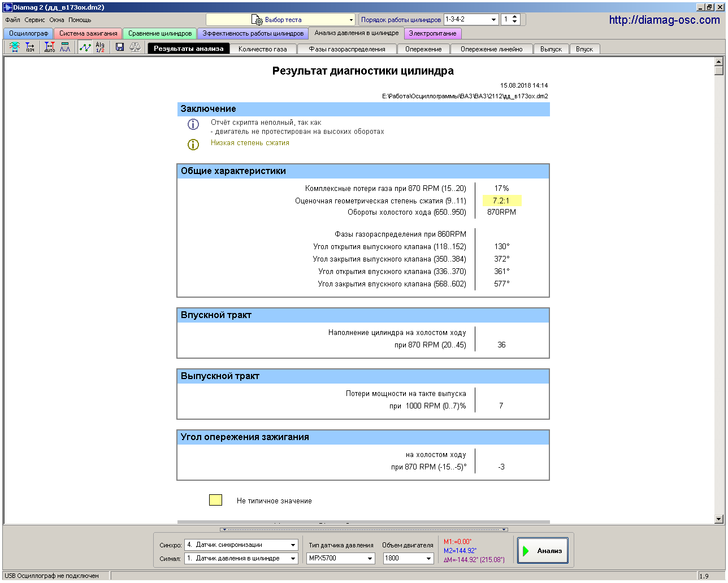
Task: Open the Количество газа subtab
Action: coord(263,49)
